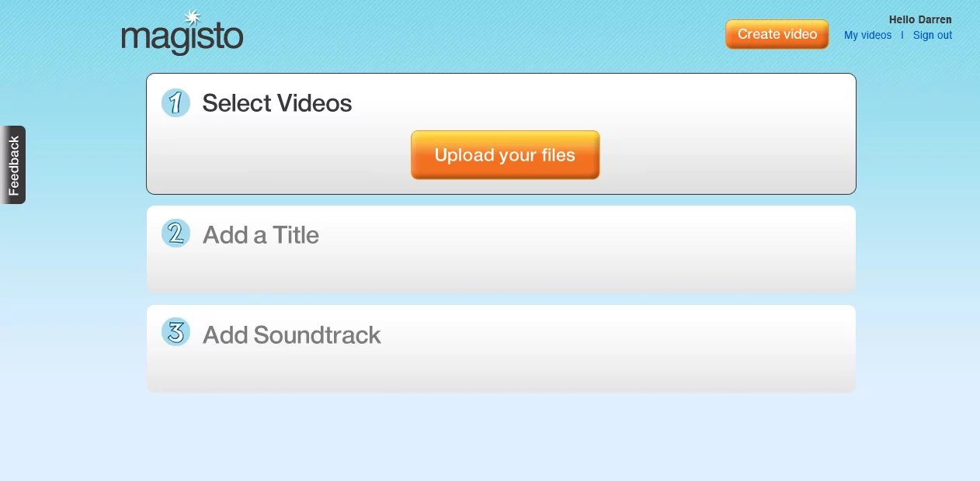Expand the Add Soundtrack section
The height and width of the screenshot is (481, 980).
[x=291, y=334]
